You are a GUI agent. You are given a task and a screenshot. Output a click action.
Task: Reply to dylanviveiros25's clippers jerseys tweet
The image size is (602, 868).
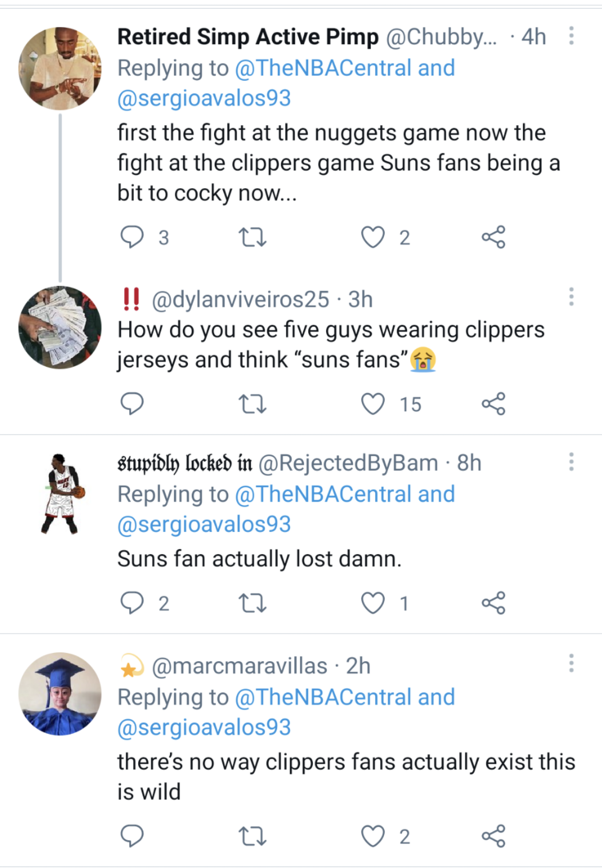coord(132,403)
